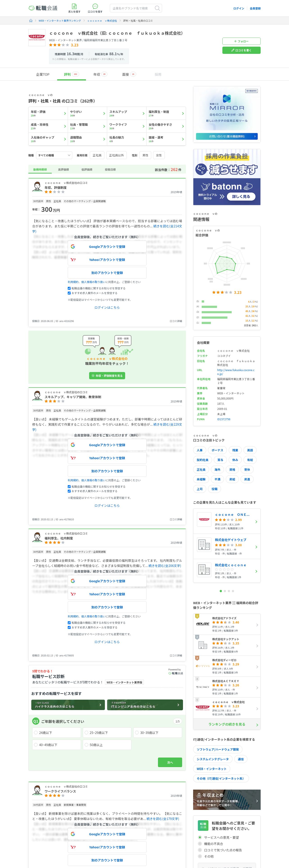Switch to the 年収 tab

click(x=100, y=74)
